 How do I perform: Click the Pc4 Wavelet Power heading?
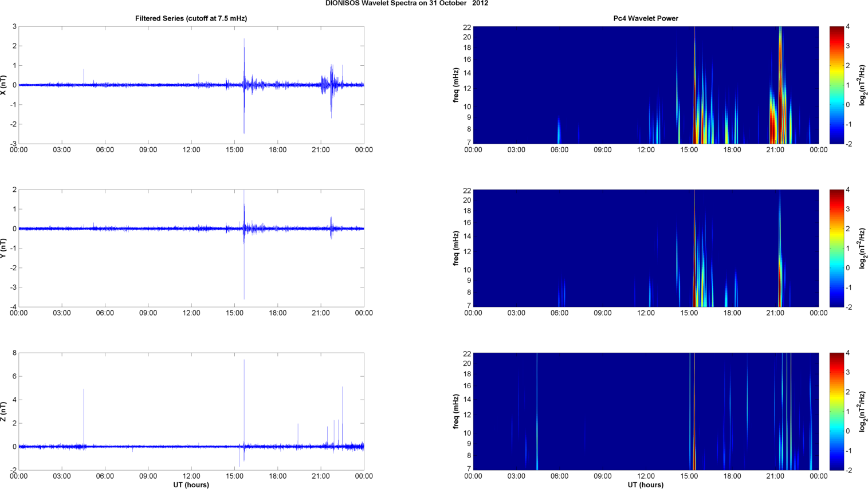pos(645,18)
